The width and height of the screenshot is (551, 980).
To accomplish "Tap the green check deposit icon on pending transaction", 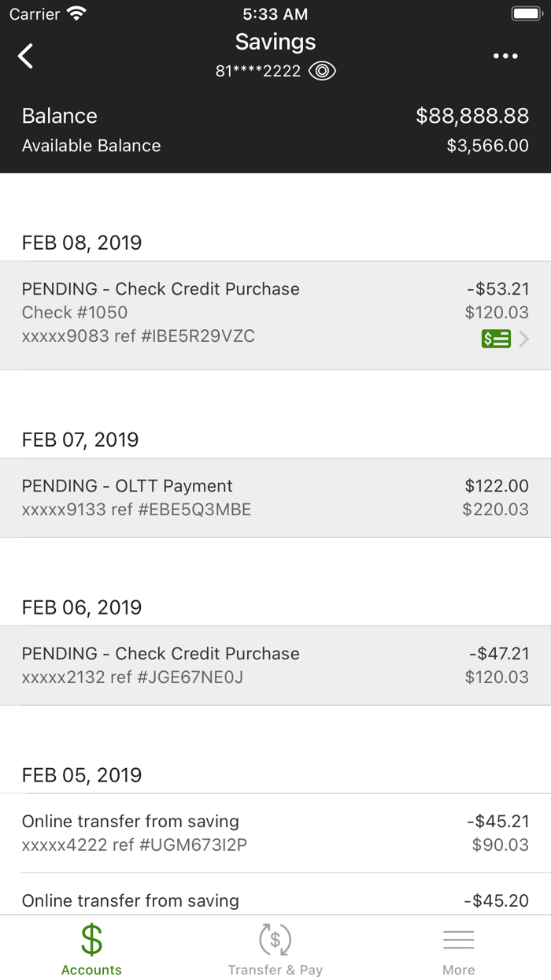I will tap(495, 339).
